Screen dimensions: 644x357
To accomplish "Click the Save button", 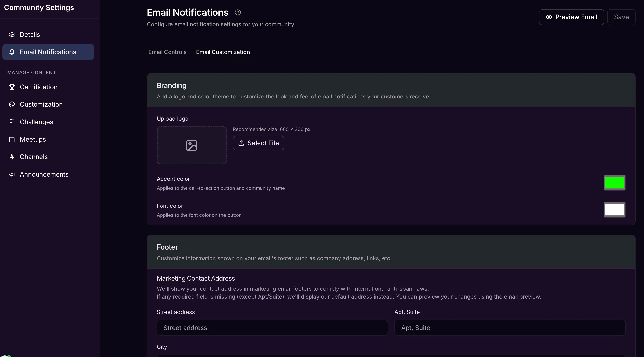I will (621, 17).
